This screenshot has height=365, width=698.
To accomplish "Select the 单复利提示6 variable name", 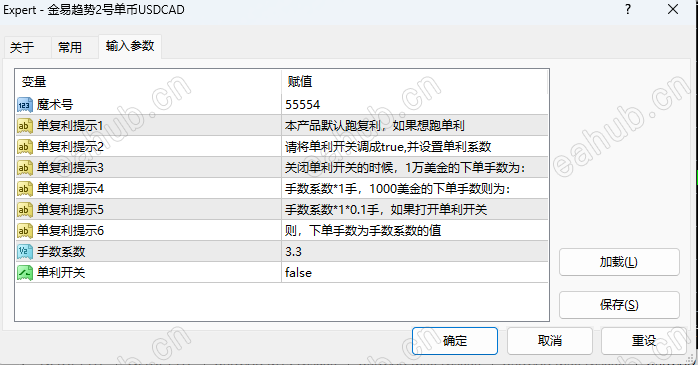I will pos(70,231).
